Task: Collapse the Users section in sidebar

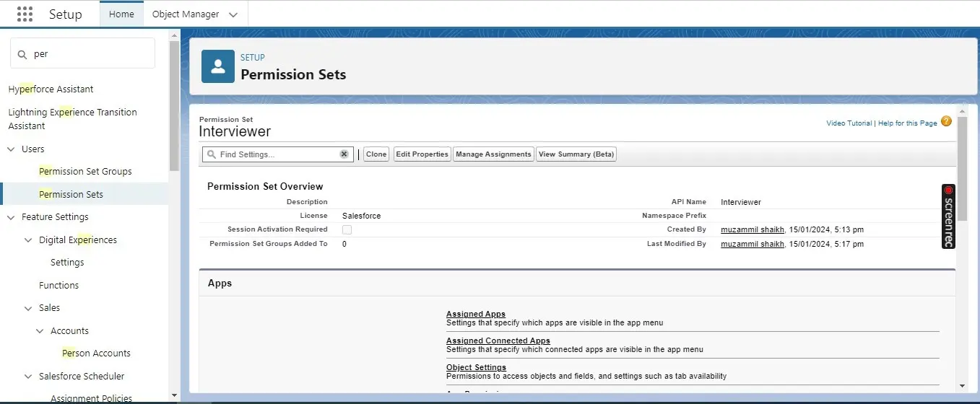Action: coord(11,149)
